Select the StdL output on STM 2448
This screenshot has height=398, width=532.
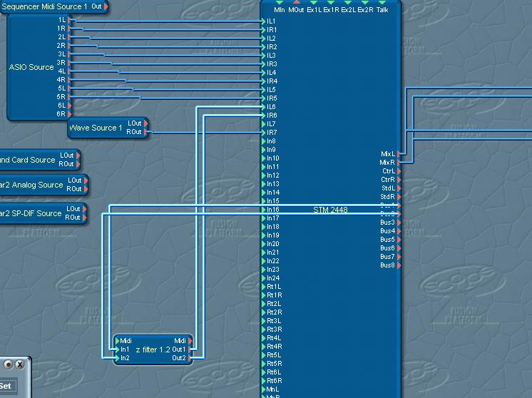tap(399, 188)
